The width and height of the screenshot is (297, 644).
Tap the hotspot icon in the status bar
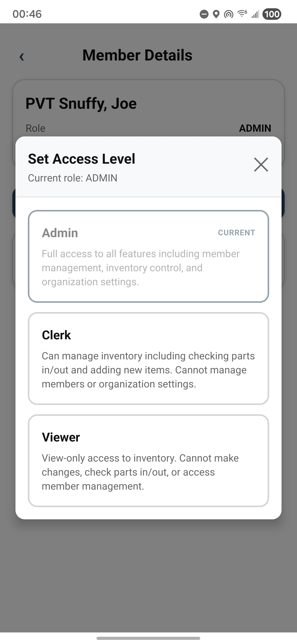[x=228, y=14]
